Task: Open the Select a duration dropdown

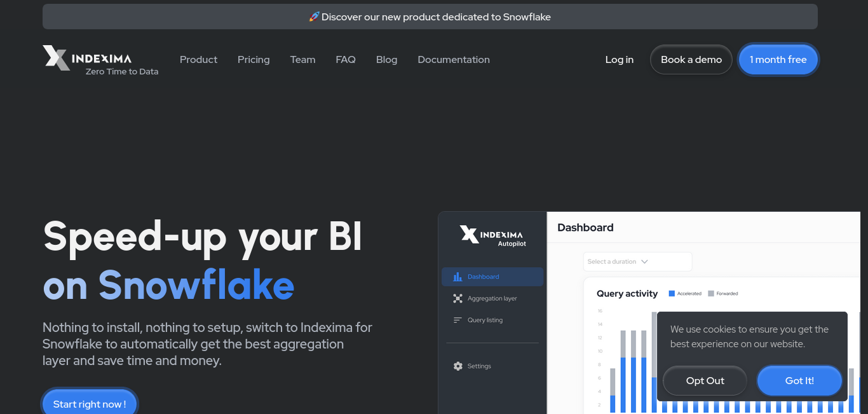Action: (x=637, y=261)
